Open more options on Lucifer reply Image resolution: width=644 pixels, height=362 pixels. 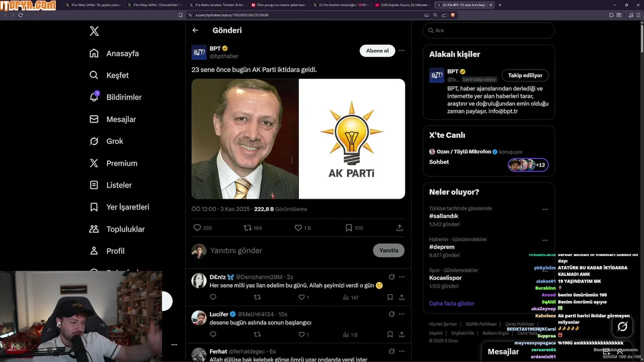[401, 314]
